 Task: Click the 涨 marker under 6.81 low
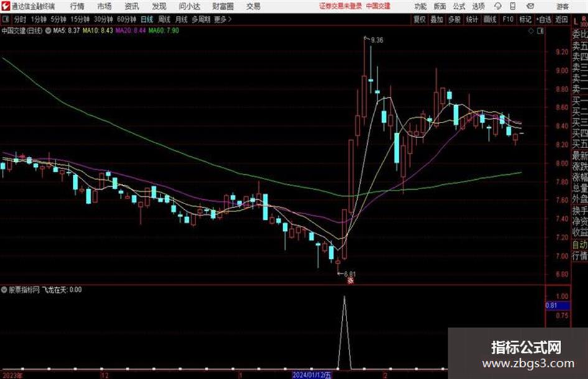350,280
